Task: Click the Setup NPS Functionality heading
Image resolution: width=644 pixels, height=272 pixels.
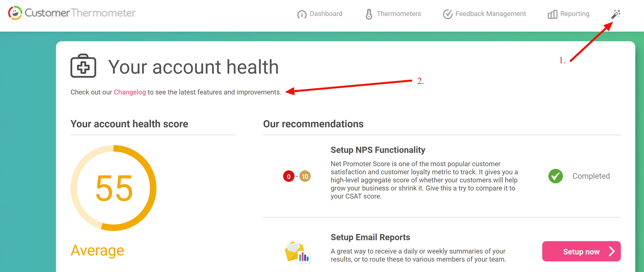Action: (x=378, y=150)
